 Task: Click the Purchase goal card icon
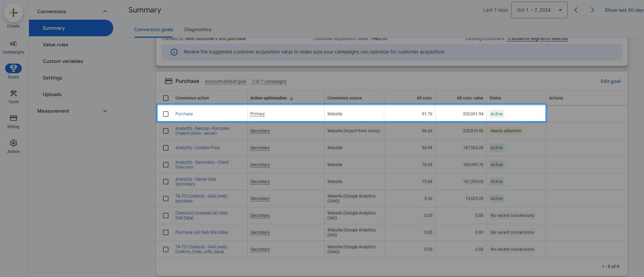point(169,81)
